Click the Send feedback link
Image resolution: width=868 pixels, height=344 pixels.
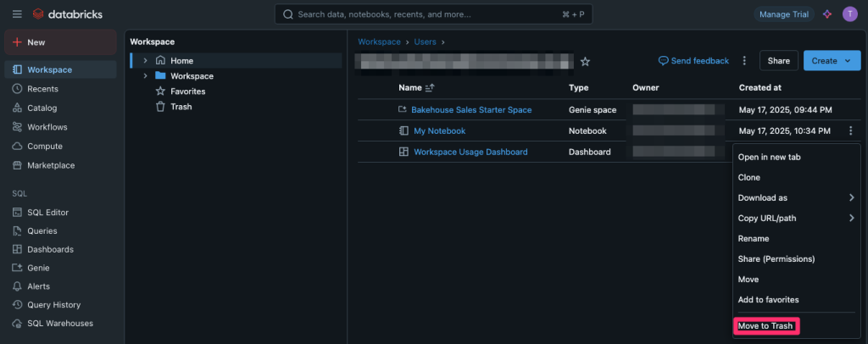693,61
